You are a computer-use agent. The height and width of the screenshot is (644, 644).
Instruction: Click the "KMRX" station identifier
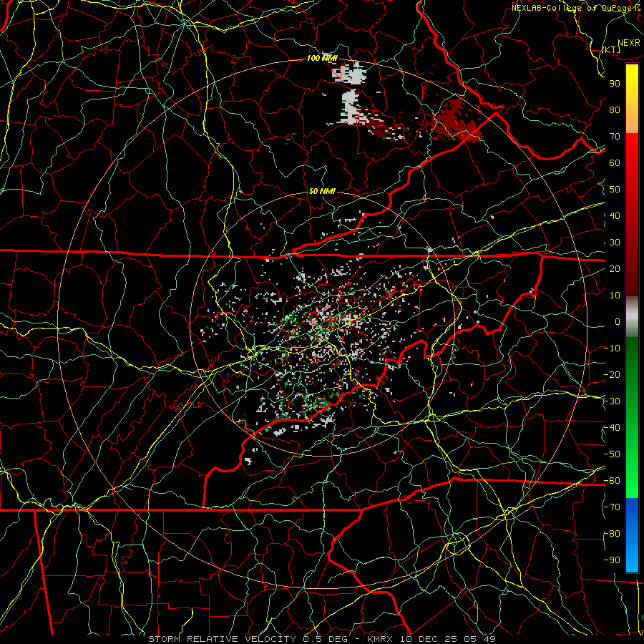[x=380, y=639]
